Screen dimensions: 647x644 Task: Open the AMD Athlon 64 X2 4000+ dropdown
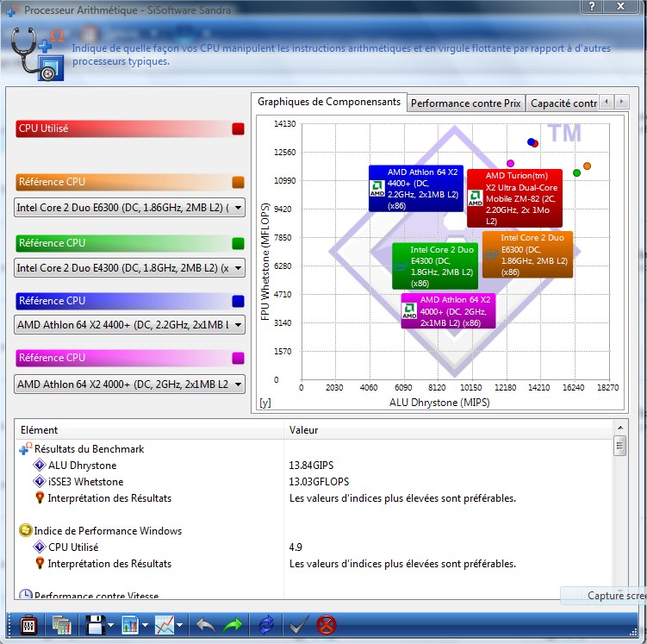[x=129, y=385]
